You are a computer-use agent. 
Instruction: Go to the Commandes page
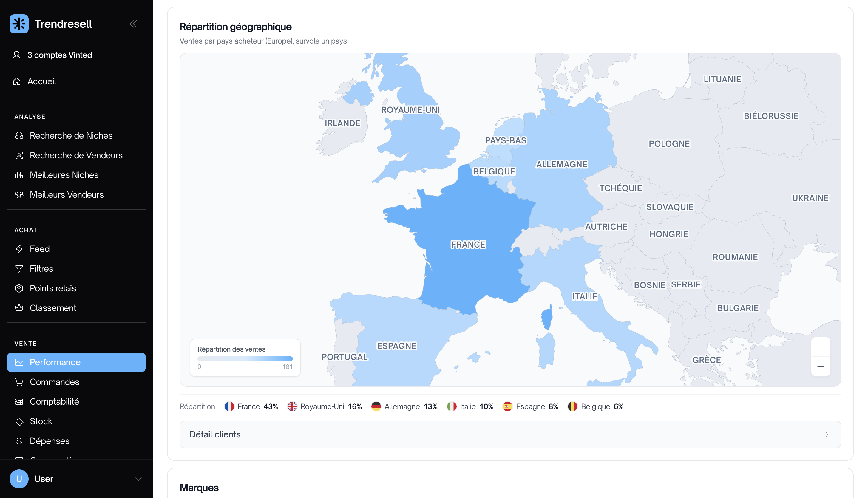click(76, 382)
